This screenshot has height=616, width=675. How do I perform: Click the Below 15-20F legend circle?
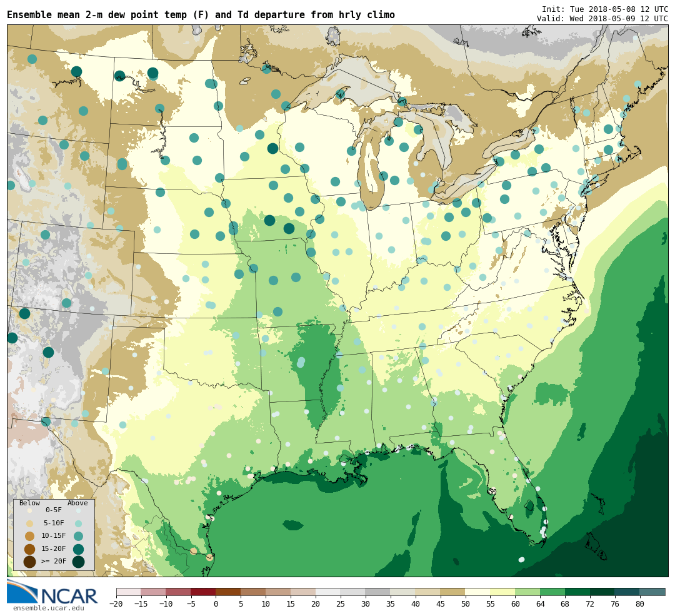tap(29, 549)
